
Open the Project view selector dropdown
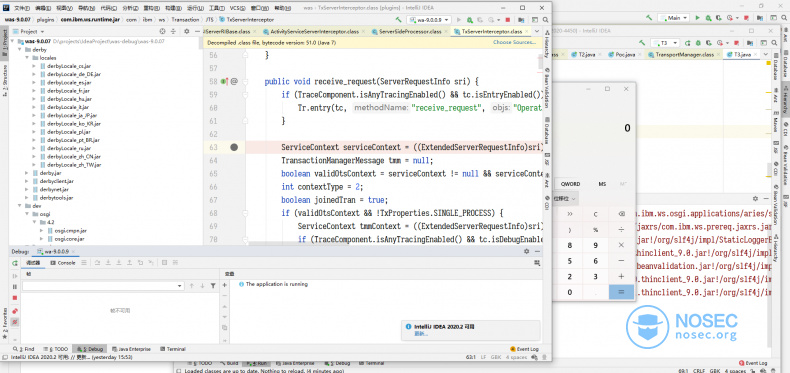click(x=29, y=31)
